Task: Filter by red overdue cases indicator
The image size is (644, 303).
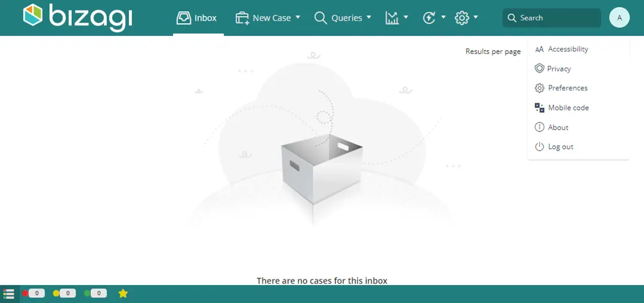Action: tap(25, 293)
